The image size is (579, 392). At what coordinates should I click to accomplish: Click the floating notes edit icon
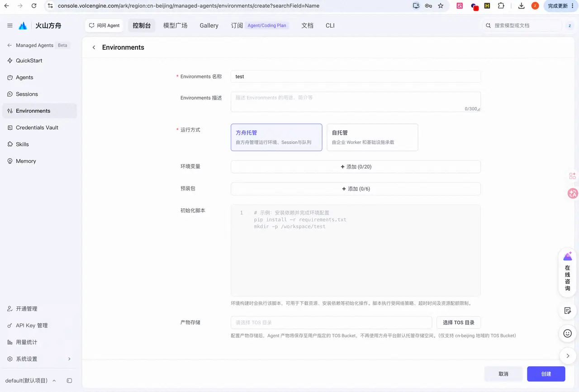pyautogui.click(x=568, y=311)
